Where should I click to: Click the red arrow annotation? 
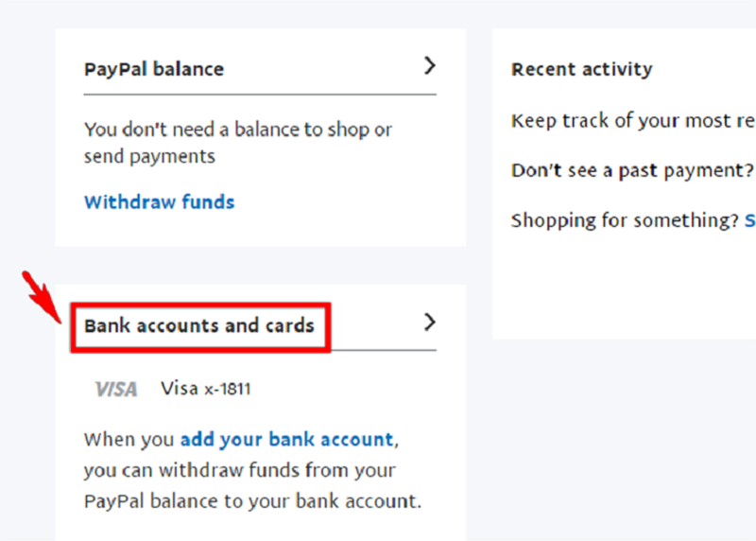(42, 296)
